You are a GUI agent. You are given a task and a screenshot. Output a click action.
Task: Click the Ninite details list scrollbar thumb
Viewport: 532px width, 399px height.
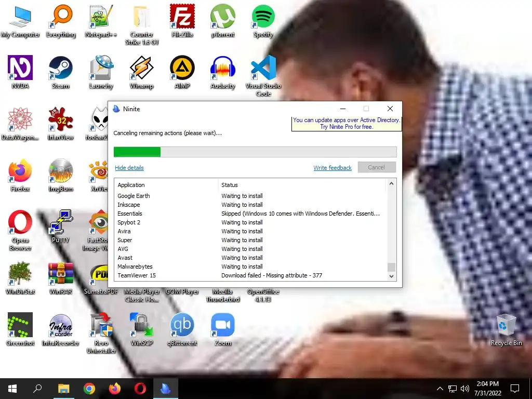click(391, 267)
